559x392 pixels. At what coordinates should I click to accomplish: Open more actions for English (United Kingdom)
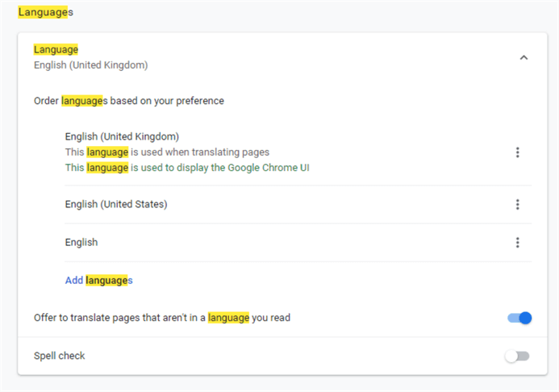[x=517, y=152]
